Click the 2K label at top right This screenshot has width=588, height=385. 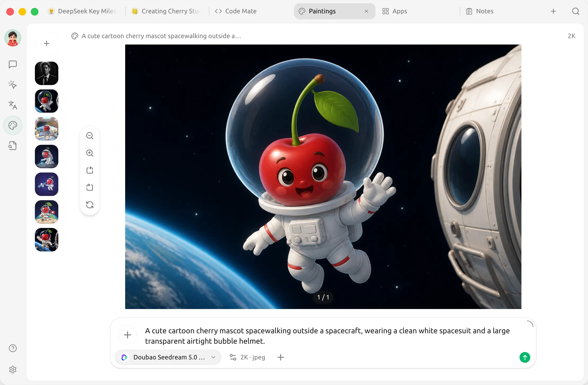tap(571, 36)
